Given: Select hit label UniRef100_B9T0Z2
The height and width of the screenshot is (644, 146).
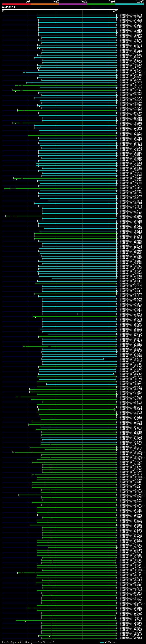Looking at the screenshot, I should (131, 50).
